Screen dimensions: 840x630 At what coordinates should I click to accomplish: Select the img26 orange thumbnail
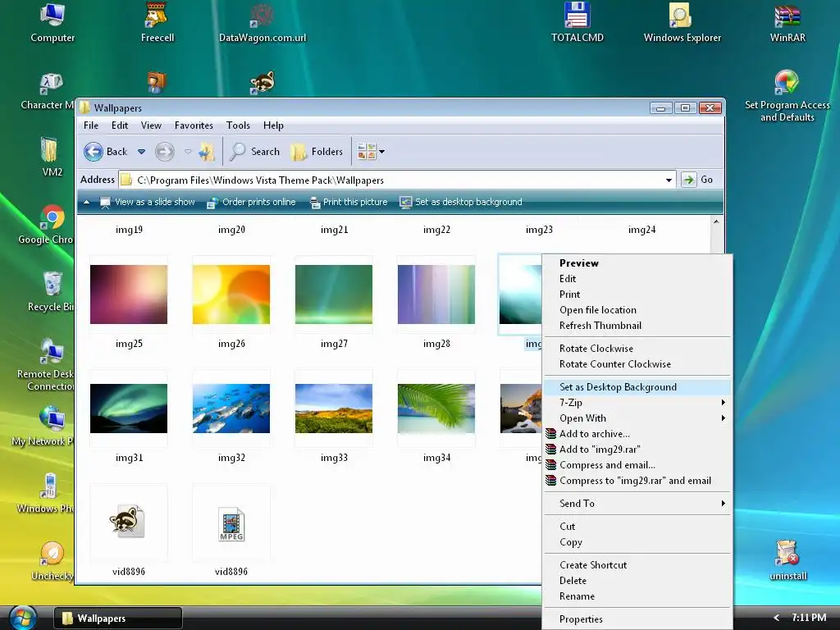(231, 294)
